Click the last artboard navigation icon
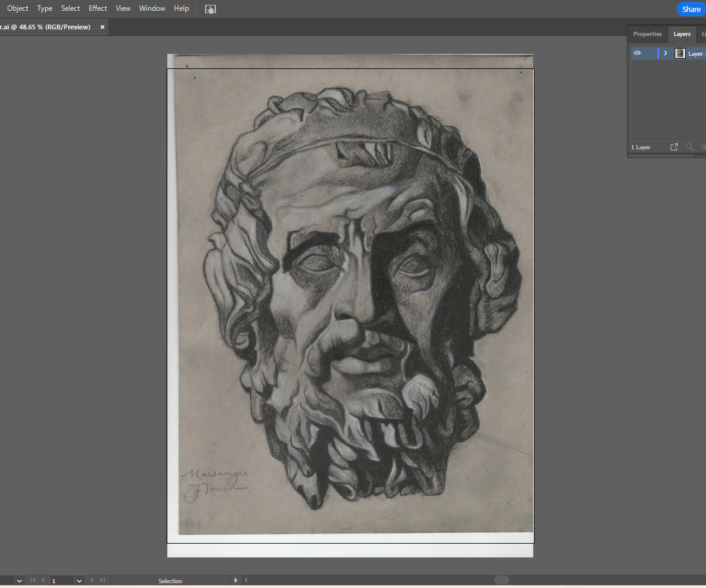Image resolution: width=706 pixels, height=588 pixels. [x=101, y=580]
